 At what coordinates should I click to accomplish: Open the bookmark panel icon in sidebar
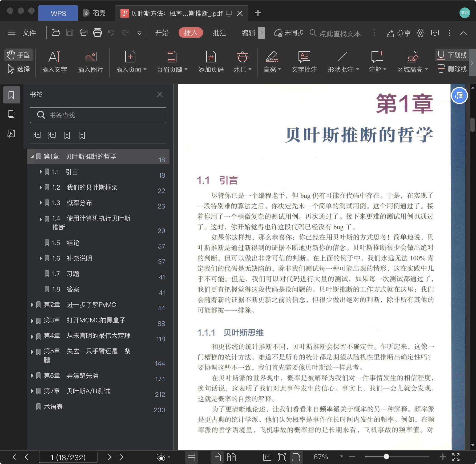pos(11,95)
